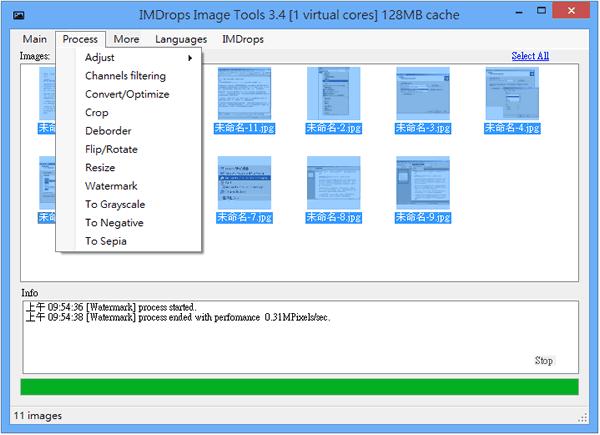Open the IMDrops menu
Image resolution: width=600 pixels, height=435 pixels.
click(x=243, y=39)
